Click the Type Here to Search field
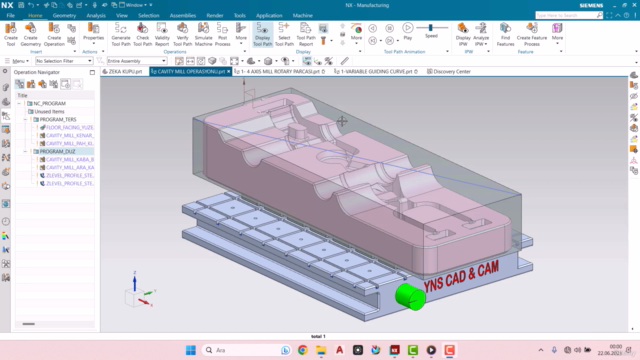The height and width of the screenshot is (360, 640). tap(566, 16)
